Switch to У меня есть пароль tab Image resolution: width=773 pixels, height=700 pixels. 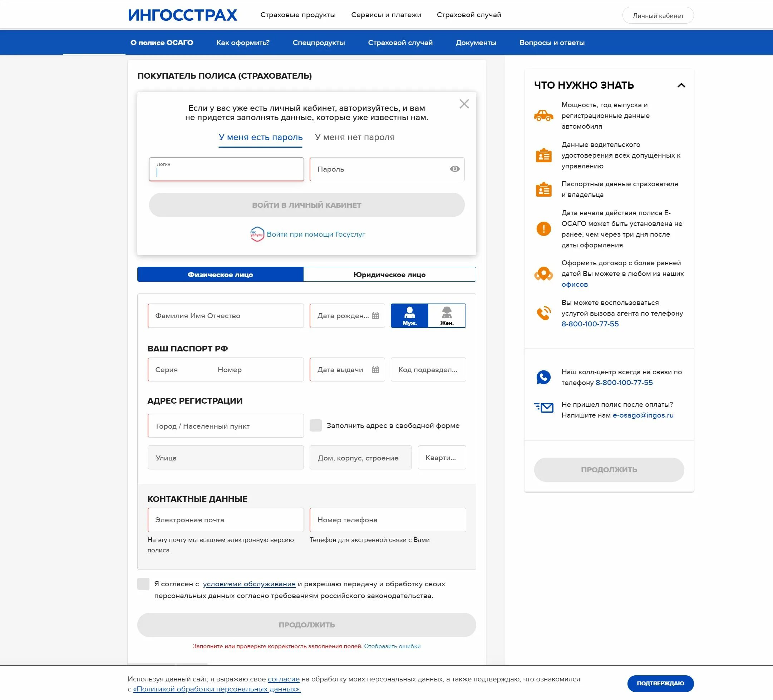260,137
